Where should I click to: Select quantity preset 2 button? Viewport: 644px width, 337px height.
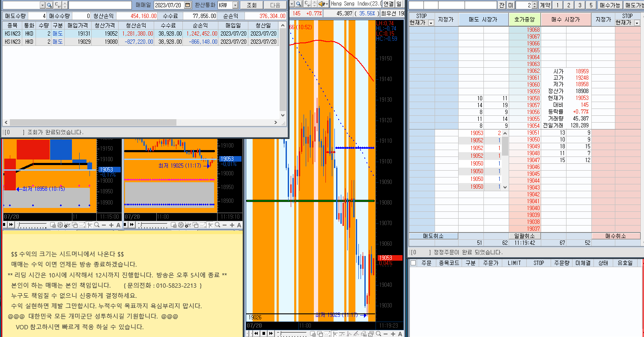tap(568, 5)
